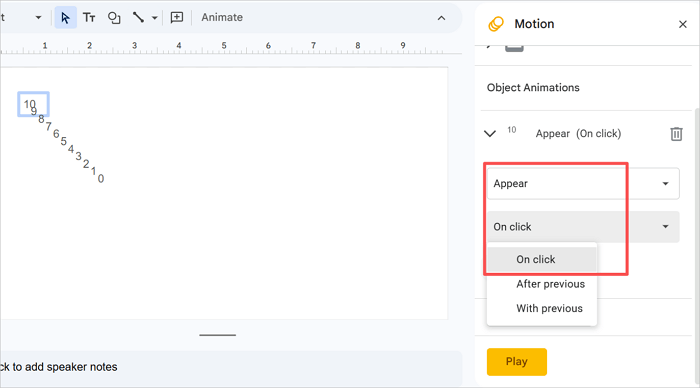Image resolution: width=700 pixels, height=388 pixels.
Task: Delete the Appear animation with trash icon
Action: click(676, 134)
